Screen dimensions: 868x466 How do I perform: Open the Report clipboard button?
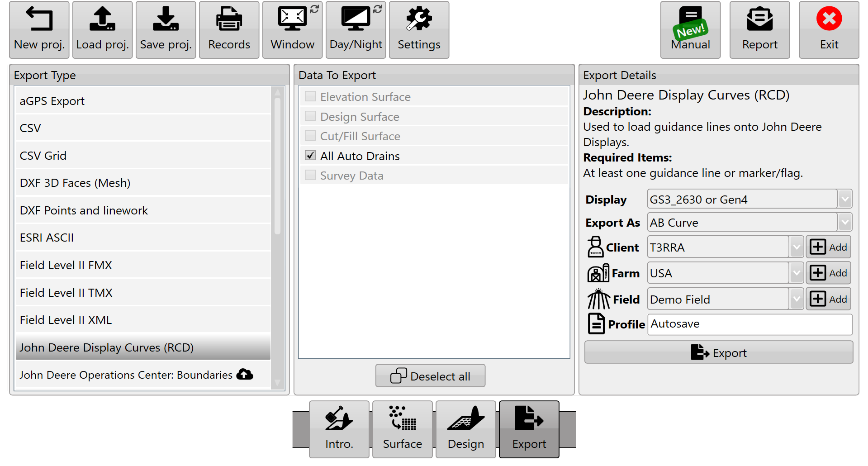(760, 30)
